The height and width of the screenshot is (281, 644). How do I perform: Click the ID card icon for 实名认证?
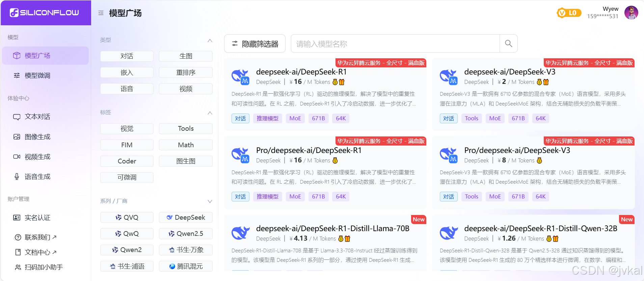tap(17, 218)
